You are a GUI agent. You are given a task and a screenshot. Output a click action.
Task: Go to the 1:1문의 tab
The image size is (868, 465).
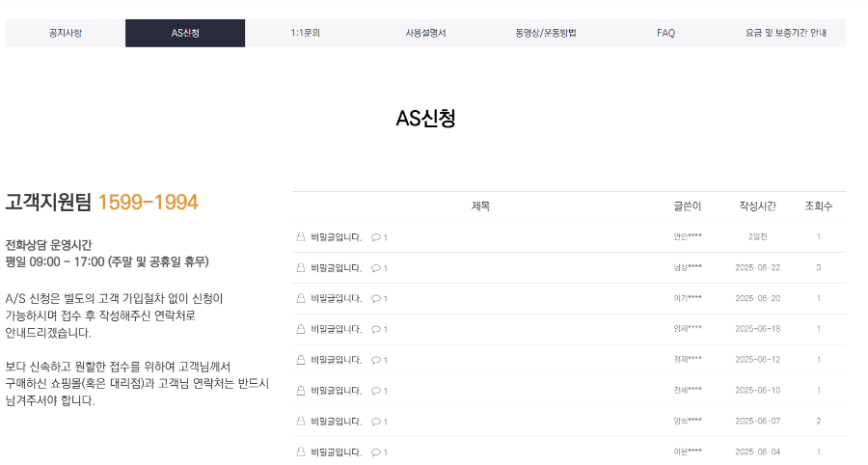(x=305, y=33)
